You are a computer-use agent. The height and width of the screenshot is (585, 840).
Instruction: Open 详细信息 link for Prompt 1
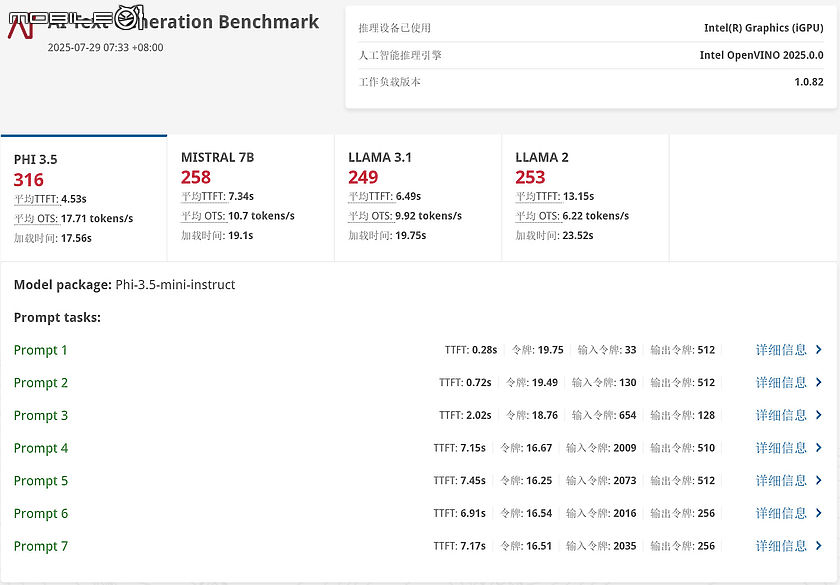click(x=781, y=350)
